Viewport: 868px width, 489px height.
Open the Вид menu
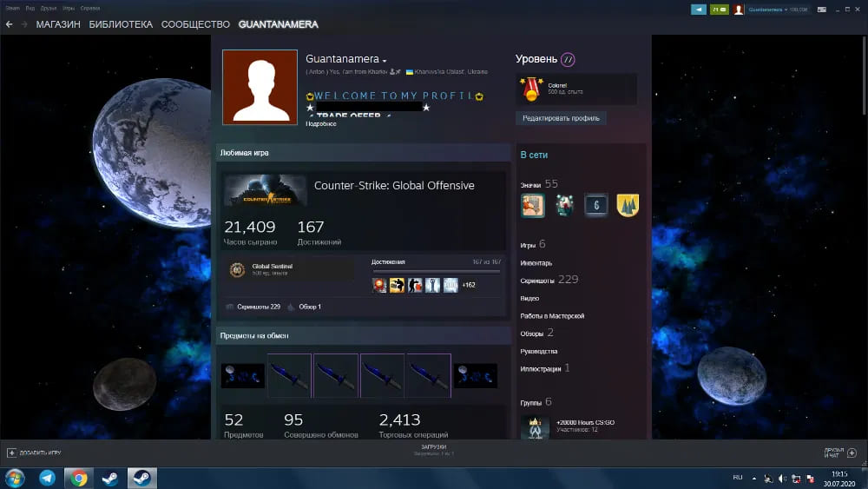tap(30, 9)
